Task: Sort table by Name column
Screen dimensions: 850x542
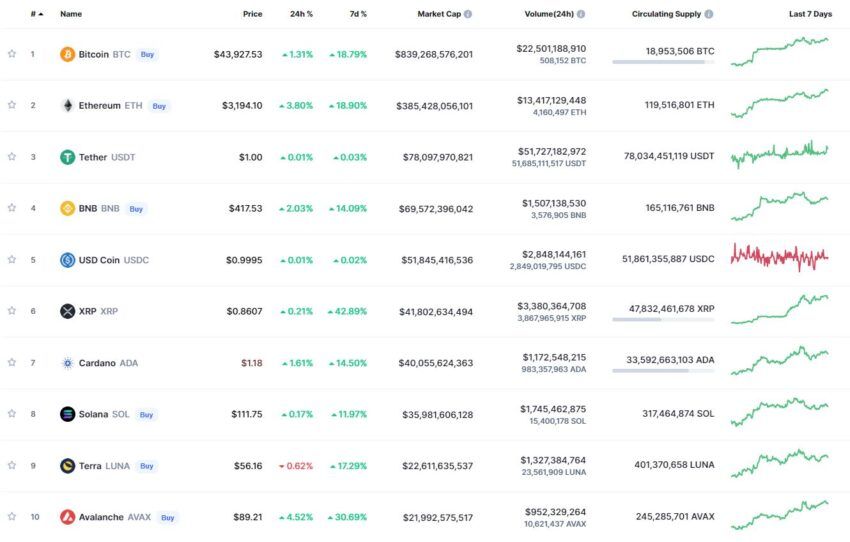Action: 71,14
